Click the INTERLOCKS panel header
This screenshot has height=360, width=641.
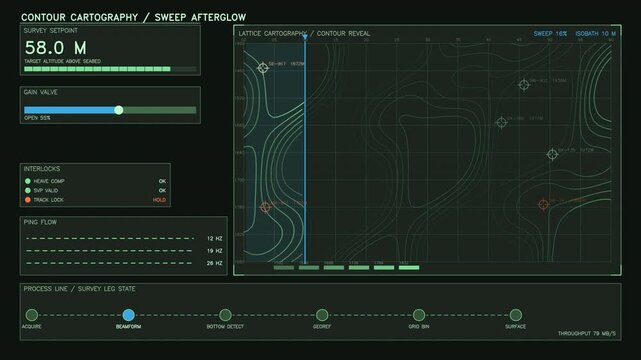[42, 169]
